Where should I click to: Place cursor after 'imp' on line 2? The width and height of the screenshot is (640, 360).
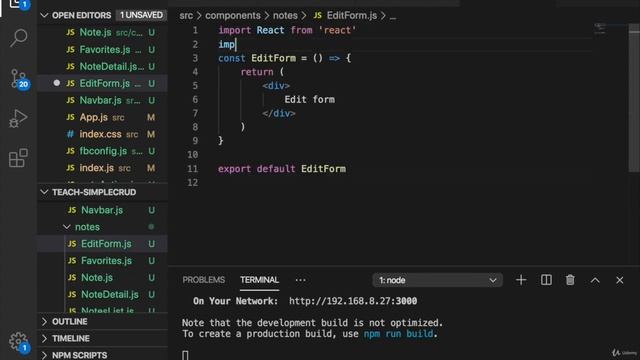coord(236,44)
